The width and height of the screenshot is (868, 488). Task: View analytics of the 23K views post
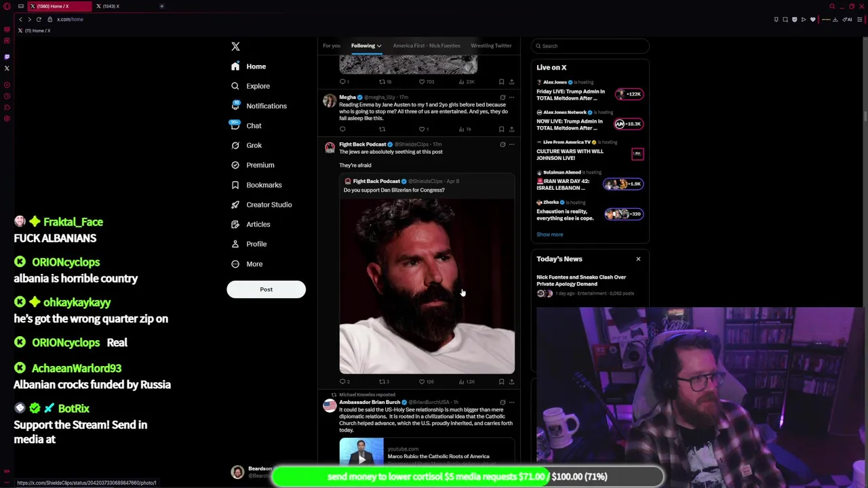pos(467,81)
